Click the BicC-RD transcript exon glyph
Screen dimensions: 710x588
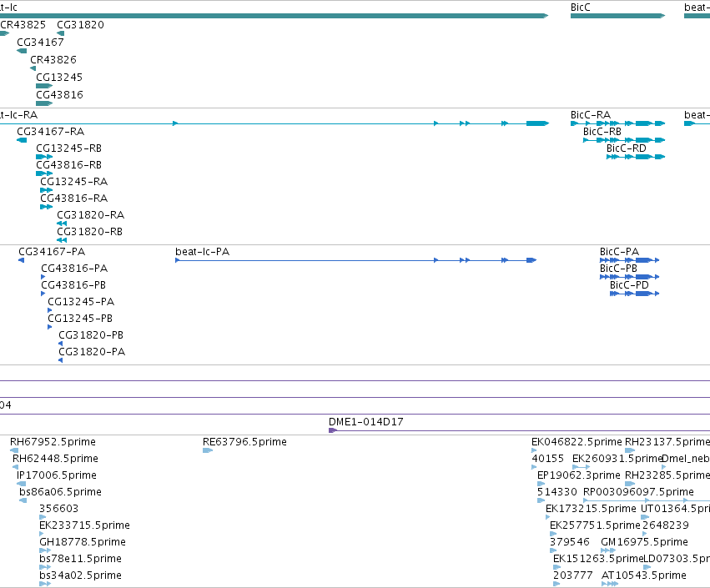click(636, 157)
